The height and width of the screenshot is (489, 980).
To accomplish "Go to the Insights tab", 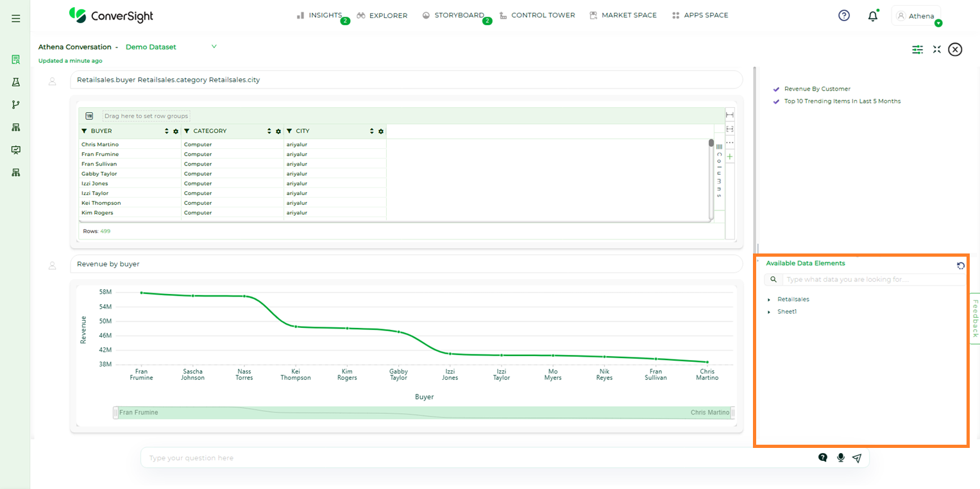I will pyautogui.click(x=319, y=15).
